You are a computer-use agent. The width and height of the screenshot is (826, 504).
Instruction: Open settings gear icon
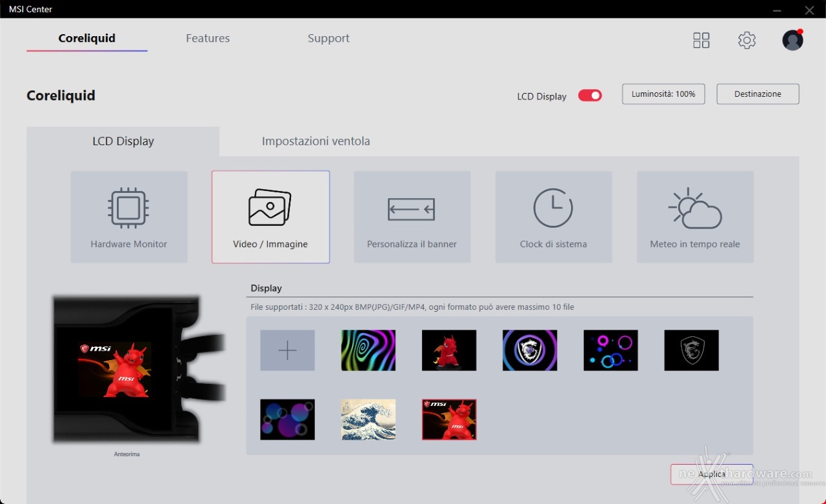pyautogui.click(x=747, y=40)
